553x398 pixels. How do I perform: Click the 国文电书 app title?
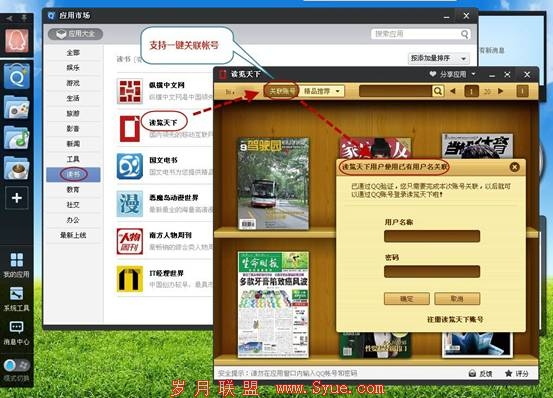tap(163, 160)
